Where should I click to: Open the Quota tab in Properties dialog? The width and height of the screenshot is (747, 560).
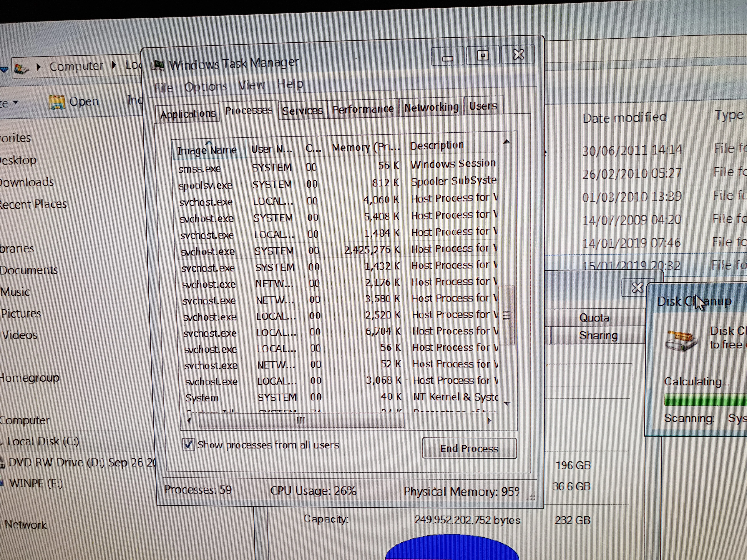coord(594,318)
